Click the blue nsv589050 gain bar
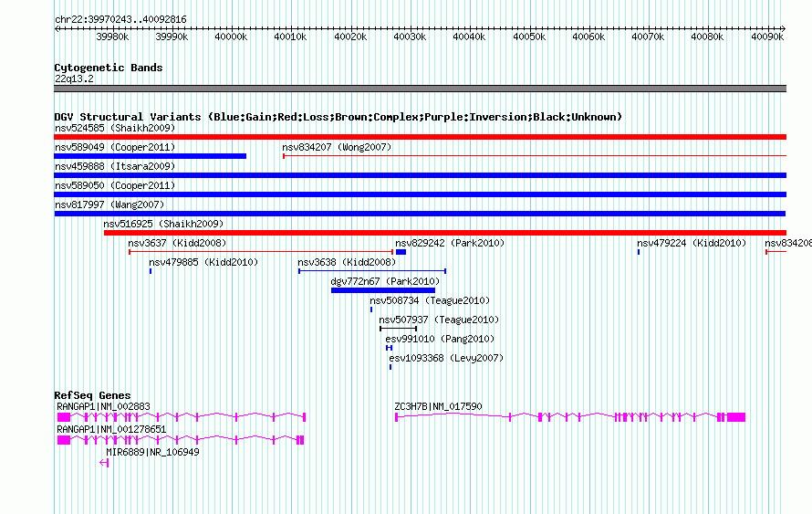Image resolution: width=812 pixels, height=514 pixels. pyautogui.click(x=420, y=194)
